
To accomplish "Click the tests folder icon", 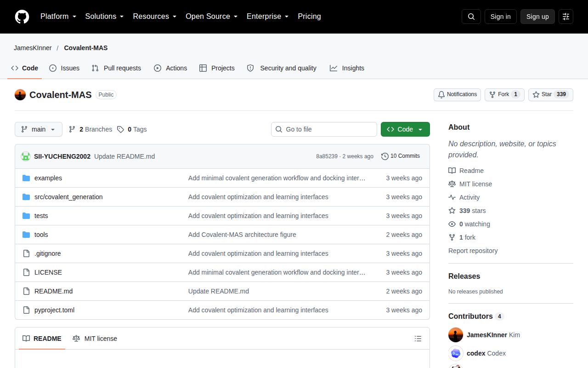I will coord(26,216).
